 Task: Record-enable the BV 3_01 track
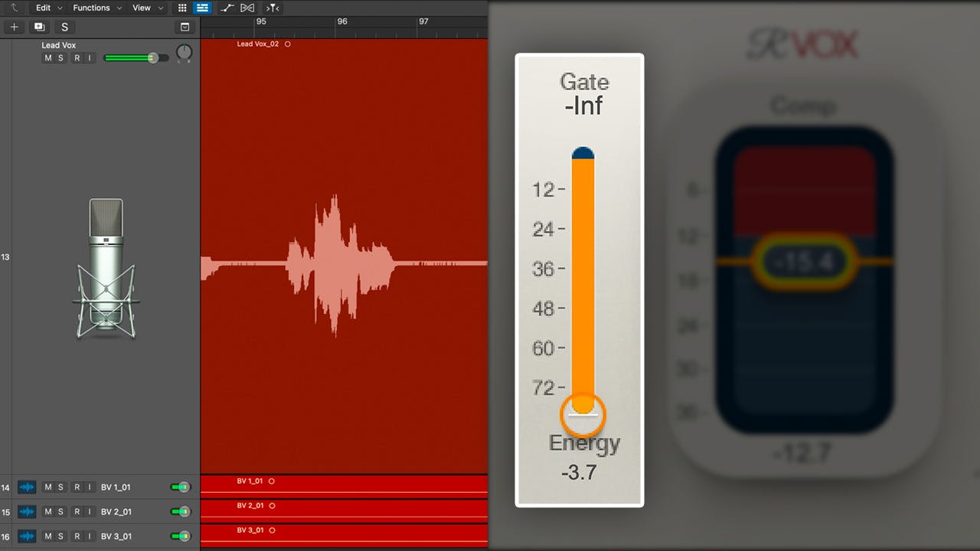76,536
